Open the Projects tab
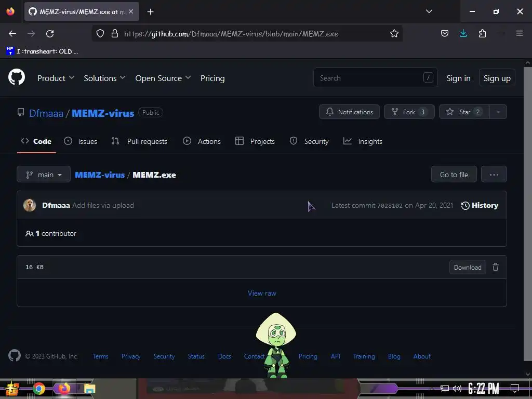Screen dimensions: 532x399 click(x=255, y=141)
